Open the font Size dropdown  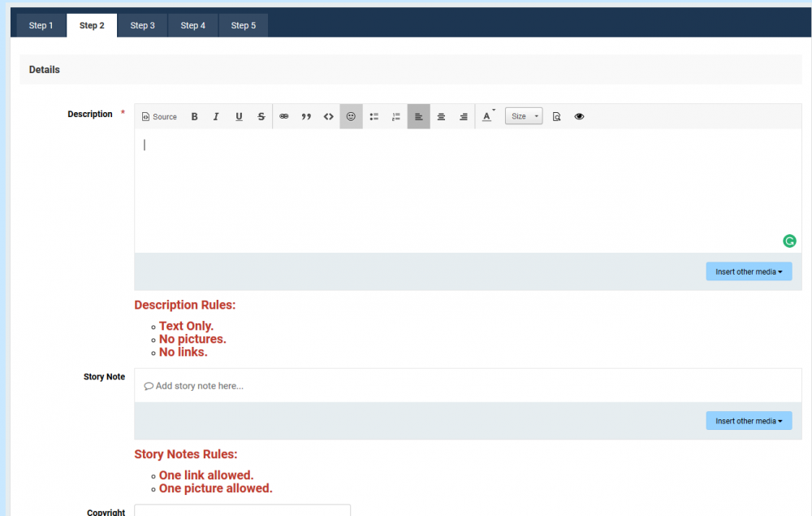[x=524, y=116]
